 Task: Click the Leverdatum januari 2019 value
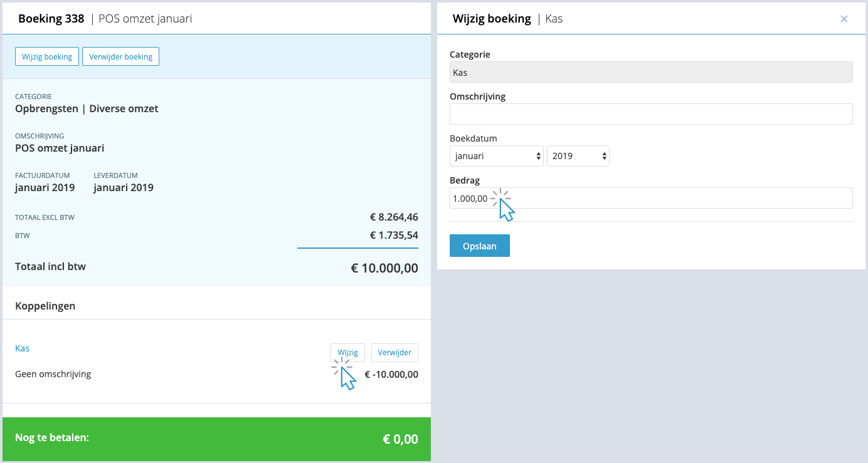coord(124,187)
